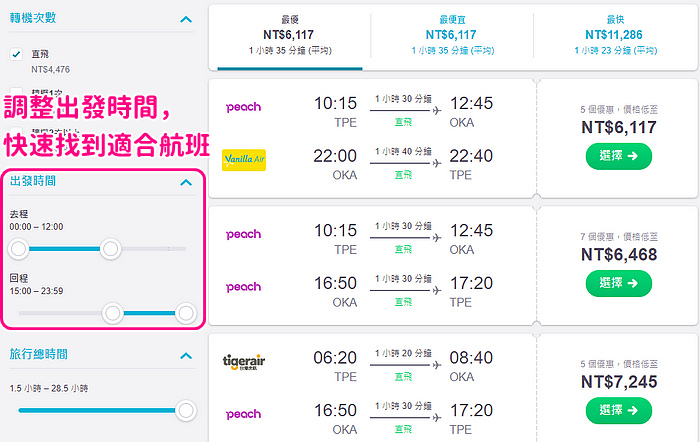Click the 去程 right slider handle at 12:00

[110, 249]
